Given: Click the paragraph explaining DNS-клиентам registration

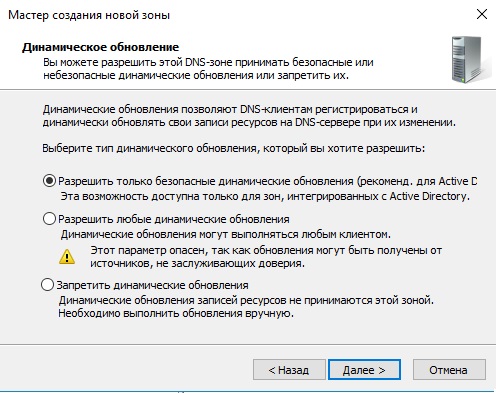Looking at the screenshot, I should [249, 116].
